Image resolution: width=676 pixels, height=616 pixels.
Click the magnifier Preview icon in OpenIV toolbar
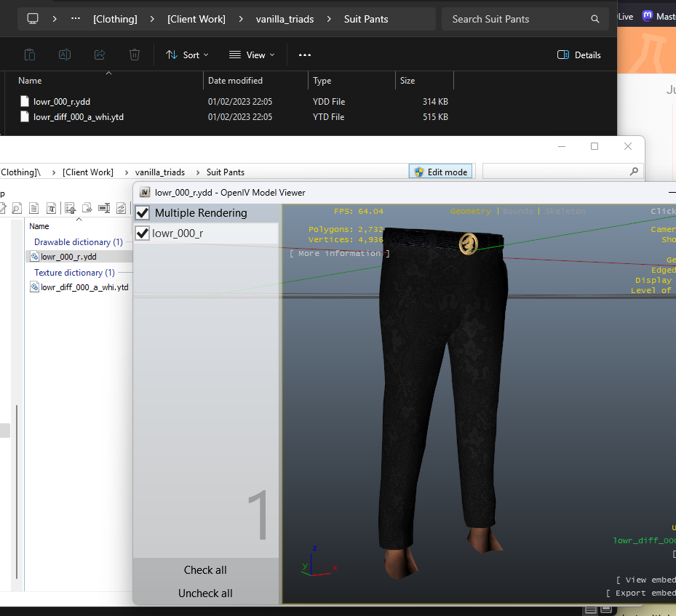coord(17,207)
